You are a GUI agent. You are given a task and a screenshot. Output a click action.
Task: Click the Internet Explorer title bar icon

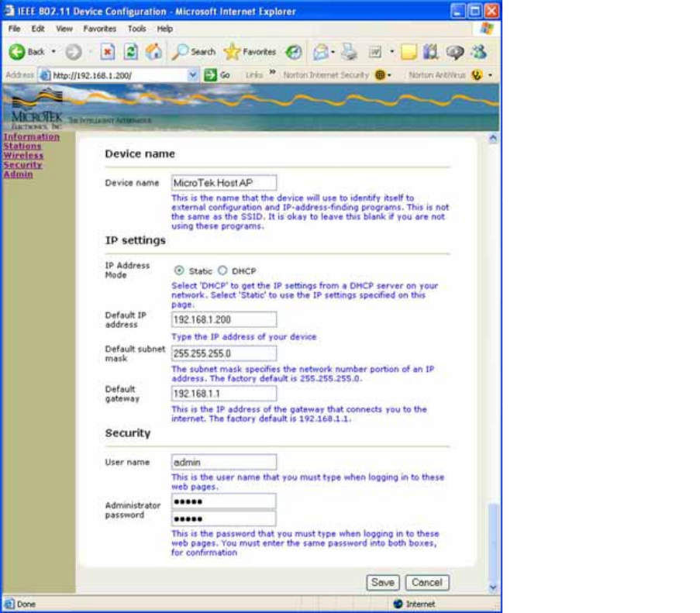[9, 11]
